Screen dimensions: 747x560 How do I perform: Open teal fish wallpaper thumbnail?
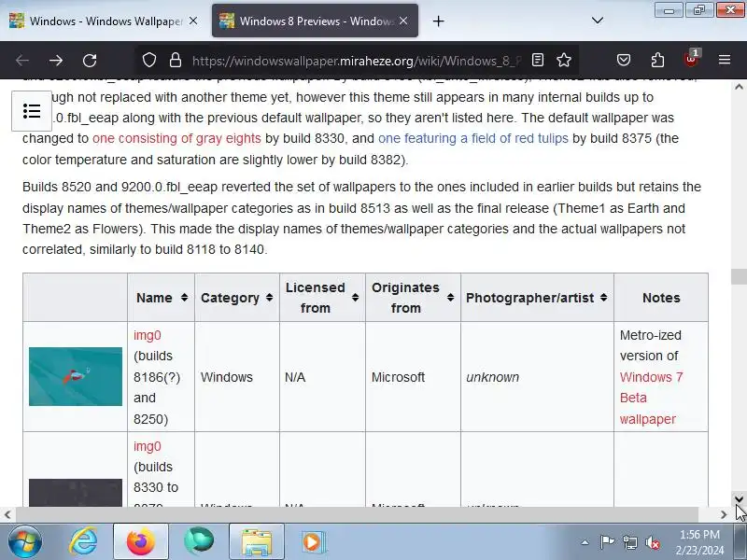76,377
